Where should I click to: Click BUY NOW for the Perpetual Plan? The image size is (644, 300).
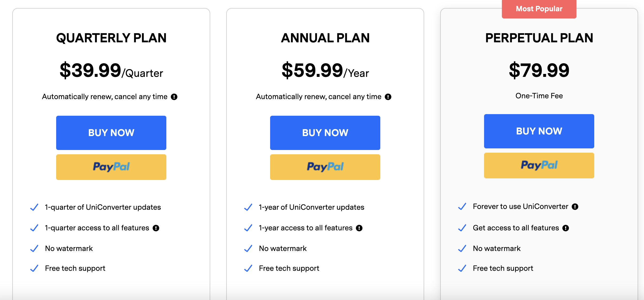click(539, 131)
